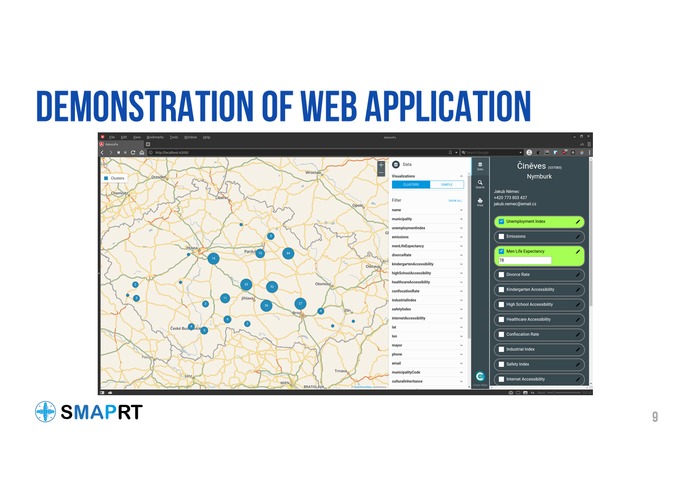Click the Clusters legend entry on map
This screenshot has width=695, height=494.
pyautogui.click(x=114, y=178)
